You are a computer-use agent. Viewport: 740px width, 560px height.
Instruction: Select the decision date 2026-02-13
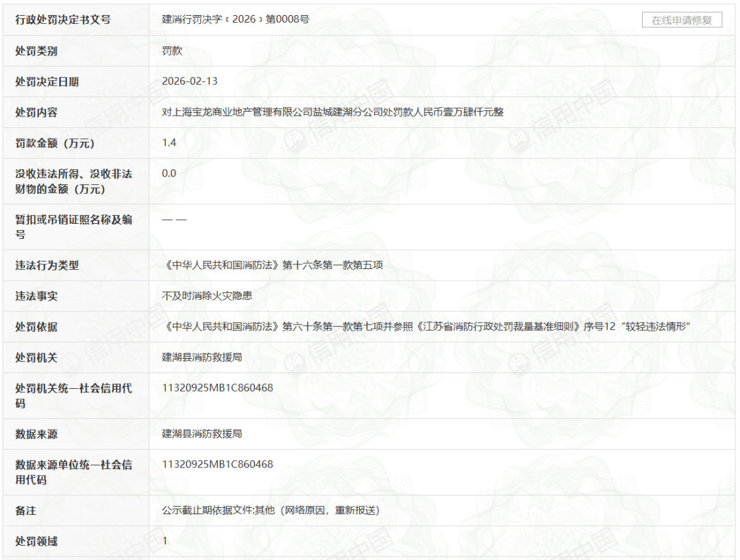[x=190, y=81]
